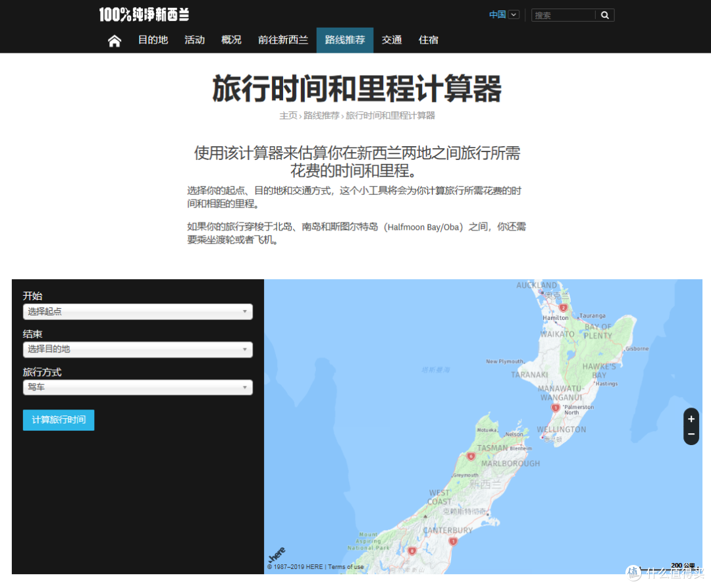Screen dimensions: 711x588
Task: Open the 选择目的地 destination dropdown
Action: [x=138, y=349]
